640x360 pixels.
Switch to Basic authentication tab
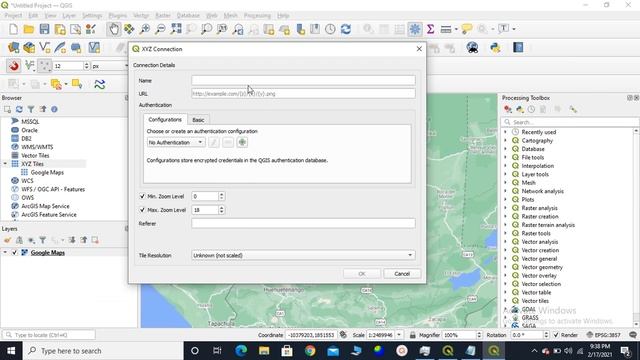click(198, 120)
